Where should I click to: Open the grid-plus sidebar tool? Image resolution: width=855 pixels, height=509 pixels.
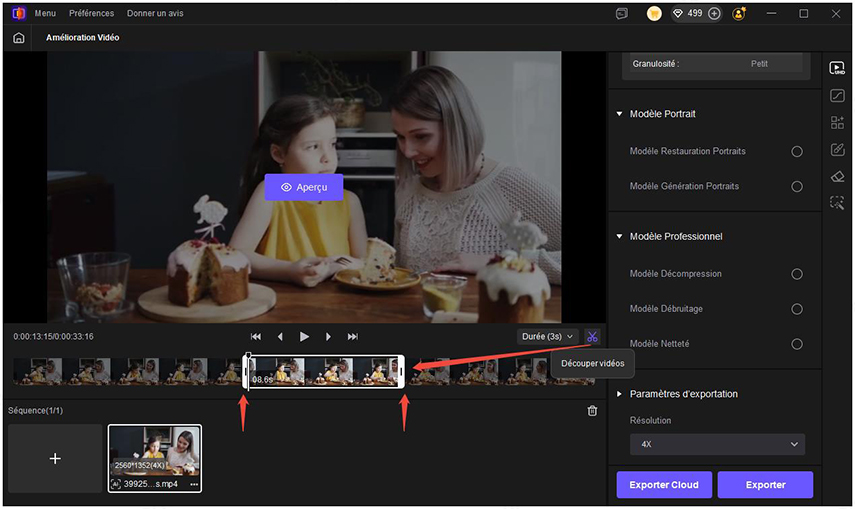837,122
